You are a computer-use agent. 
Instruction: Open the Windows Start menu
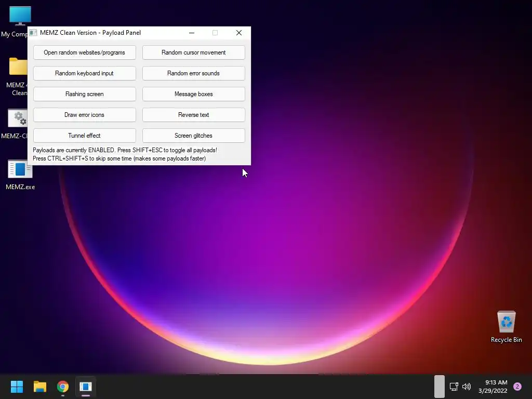17,387
